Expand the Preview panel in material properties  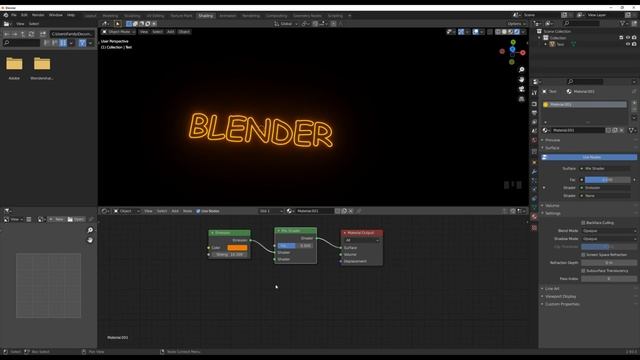point(552,140)
